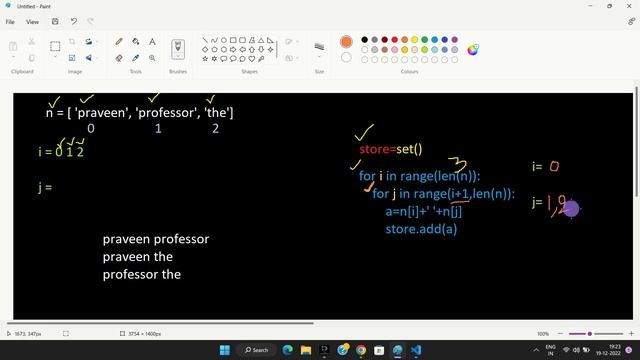
Task: Click the taskbar Search box
Action: (257, 350)
